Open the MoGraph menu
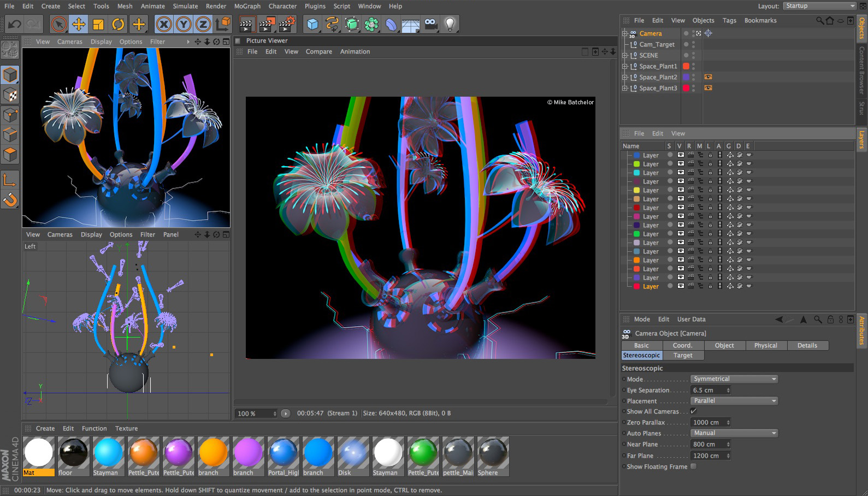 247,6
